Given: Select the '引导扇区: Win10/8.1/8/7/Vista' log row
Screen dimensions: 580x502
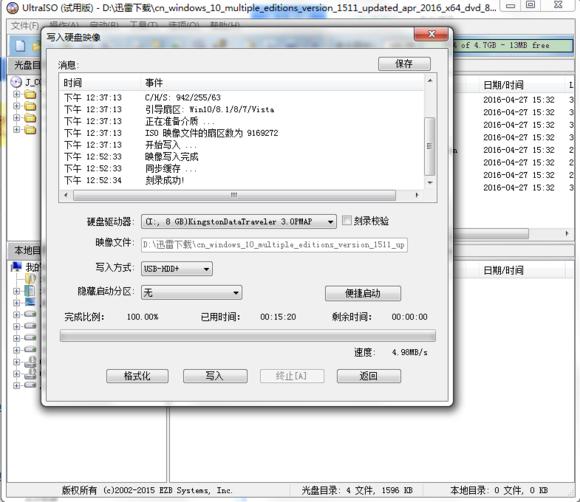Looking at the screenshot, I should pos(242,109).
